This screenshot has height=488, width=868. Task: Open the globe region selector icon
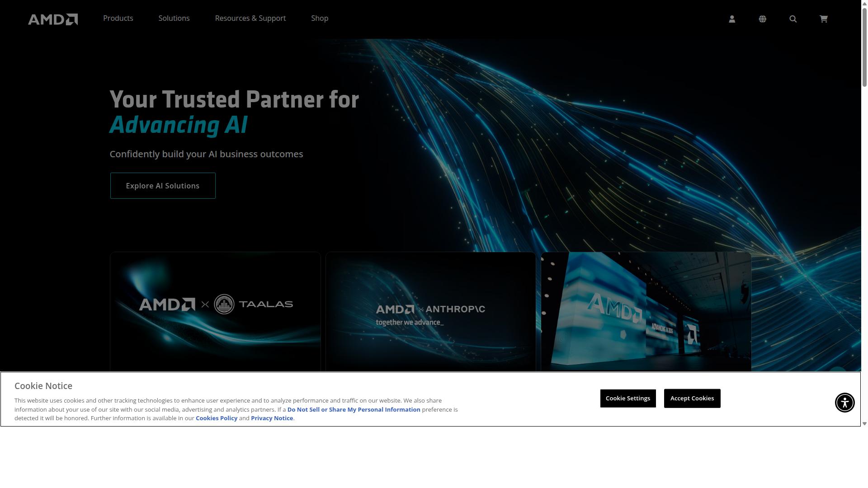click(x=763, y=19)
